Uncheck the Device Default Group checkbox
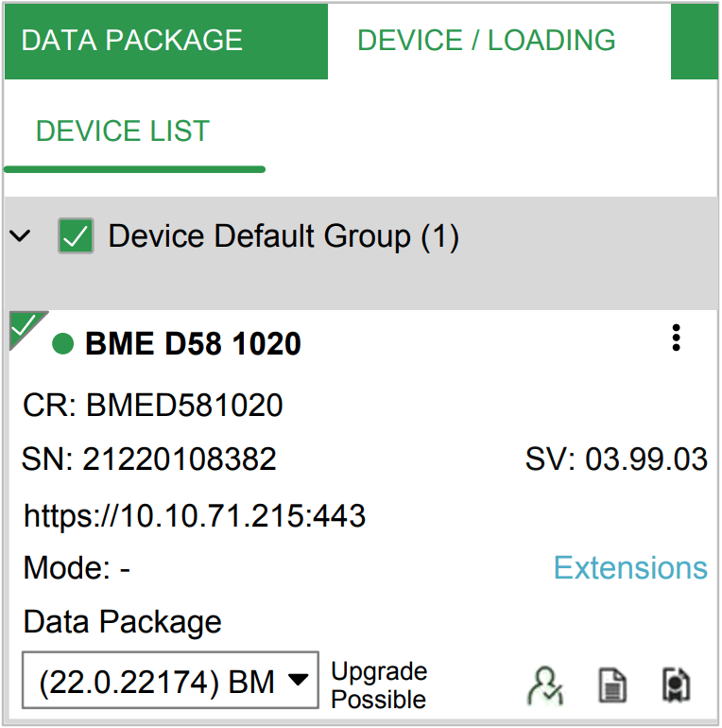 76,235
